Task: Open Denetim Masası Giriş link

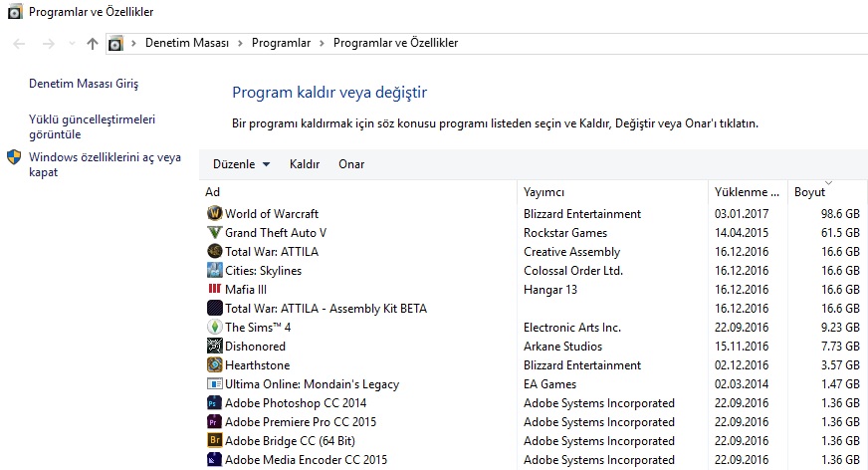Action: click(x=84, y=83)
